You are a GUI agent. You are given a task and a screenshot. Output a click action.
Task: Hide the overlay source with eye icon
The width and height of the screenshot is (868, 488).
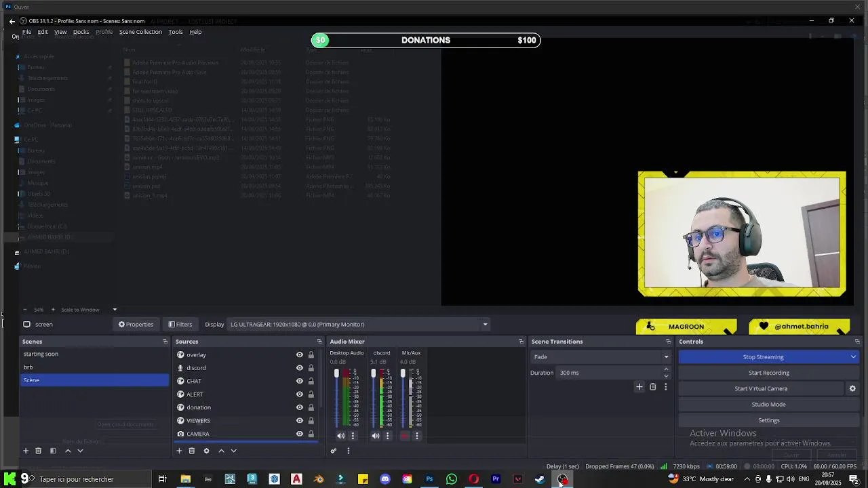tap(300, 354)
